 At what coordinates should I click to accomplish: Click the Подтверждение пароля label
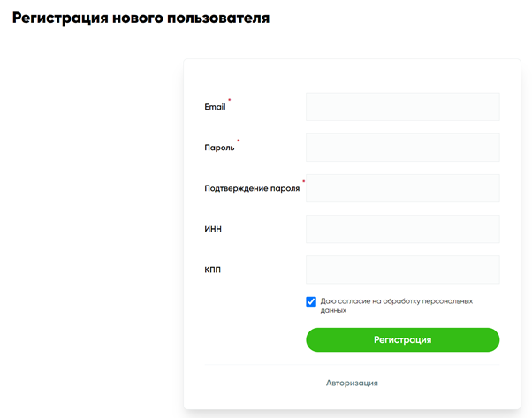click(252, 188)
